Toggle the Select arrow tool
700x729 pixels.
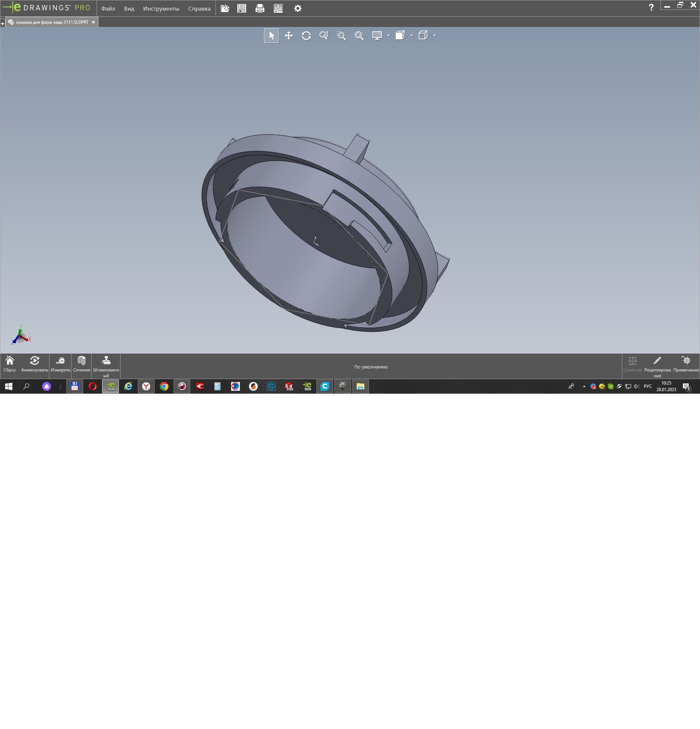271,36
